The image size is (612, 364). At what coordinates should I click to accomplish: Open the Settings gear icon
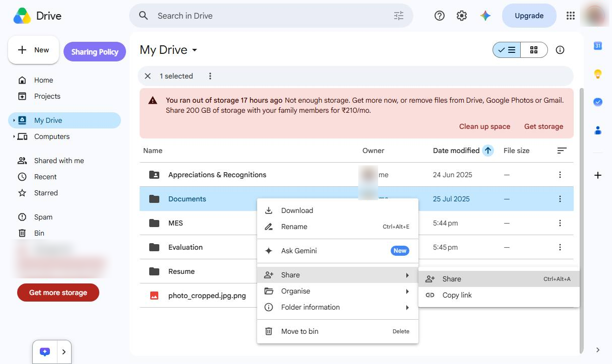click(462, 16)
